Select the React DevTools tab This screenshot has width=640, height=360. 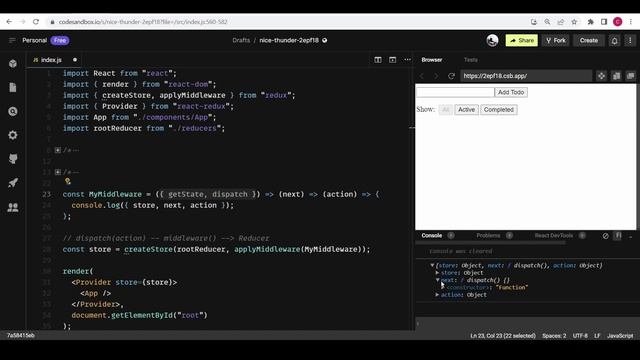pyautogui.click(x=554, y=236)
